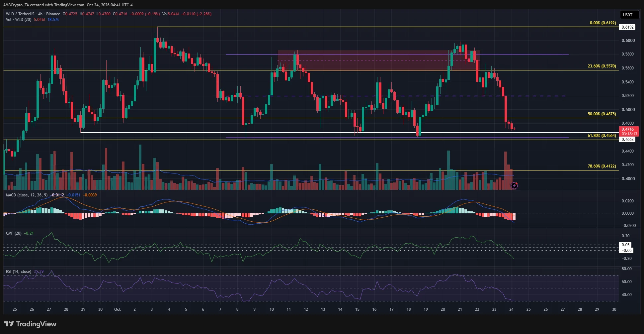
Task: Click the 15 date on time axis
Action: click(357, 309)
